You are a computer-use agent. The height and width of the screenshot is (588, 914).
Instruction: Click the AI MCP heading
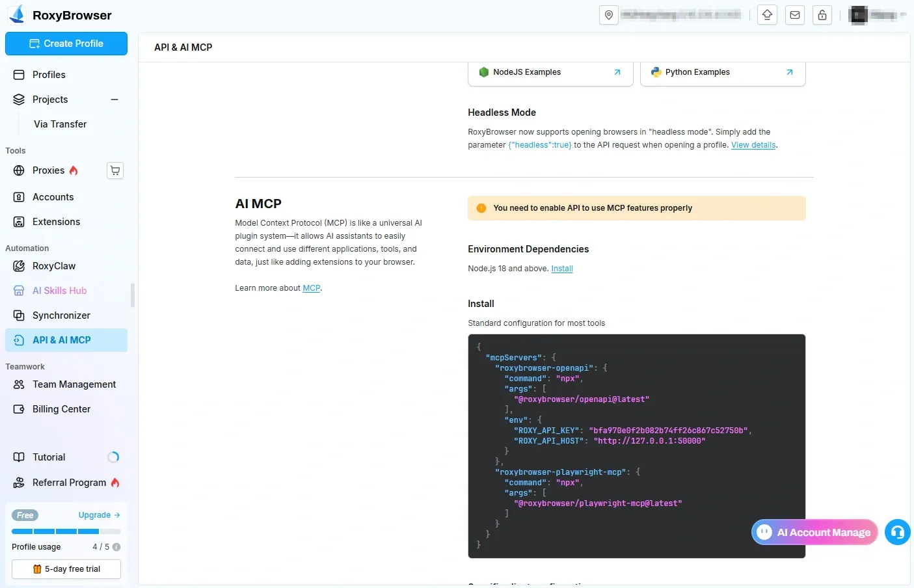click(258, 204)
